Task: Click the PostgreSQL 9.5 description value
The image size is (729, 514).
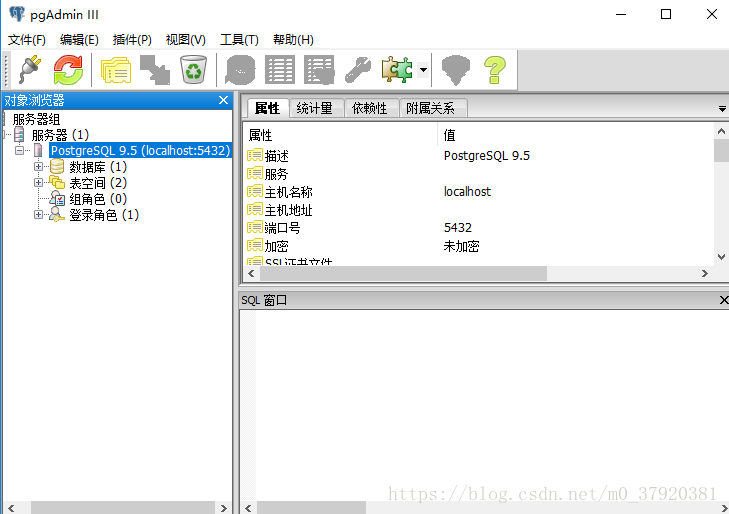Action: 487,156
